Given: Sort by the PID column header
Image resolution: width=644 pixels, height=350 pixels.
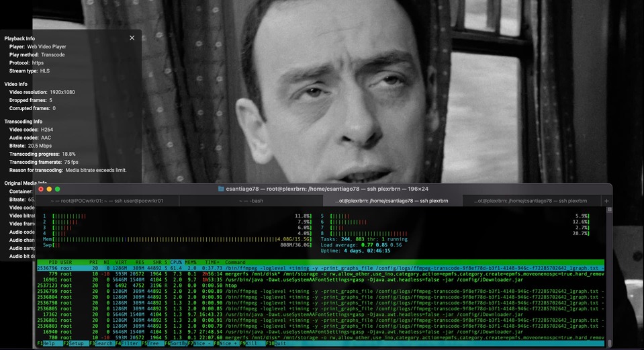Looking at the screenshot, I should pos(53,262).
